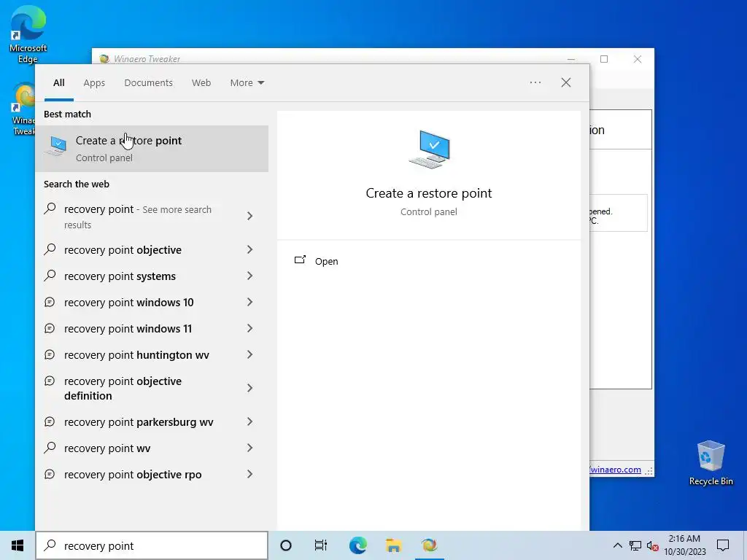Screen dimensions: 747x560
Task: Open File Explorer from the taskbar
Action: tap(393, 545)
